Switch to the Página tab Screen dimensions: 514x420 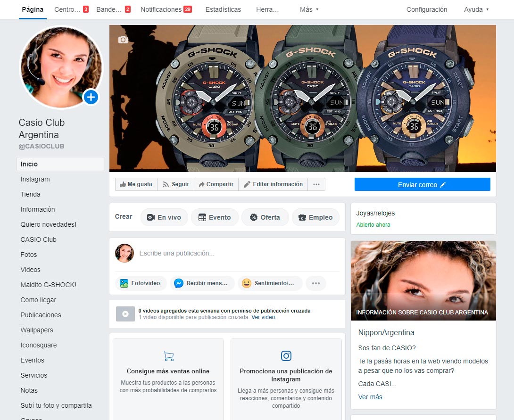(33, 9)
